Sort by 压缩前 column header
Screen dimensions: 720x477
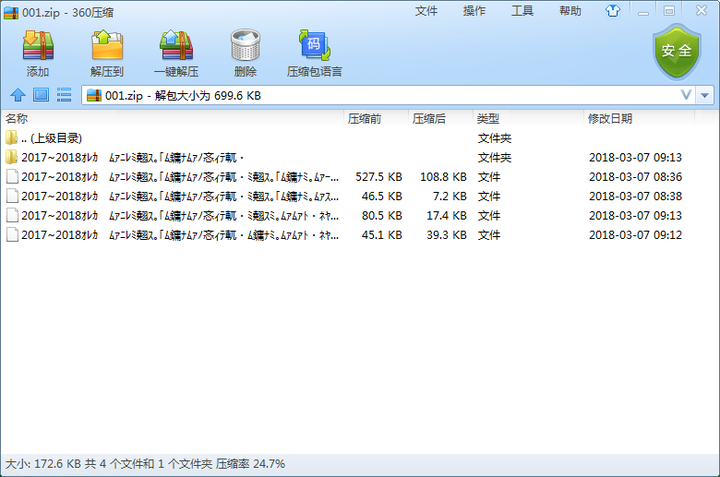[376, 119]
